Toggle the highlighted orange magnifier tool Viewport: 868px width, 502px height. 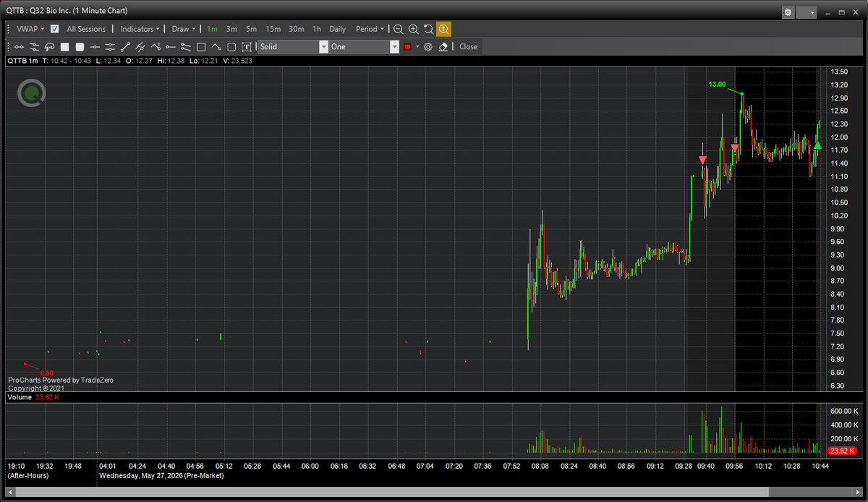pos(443,29)
